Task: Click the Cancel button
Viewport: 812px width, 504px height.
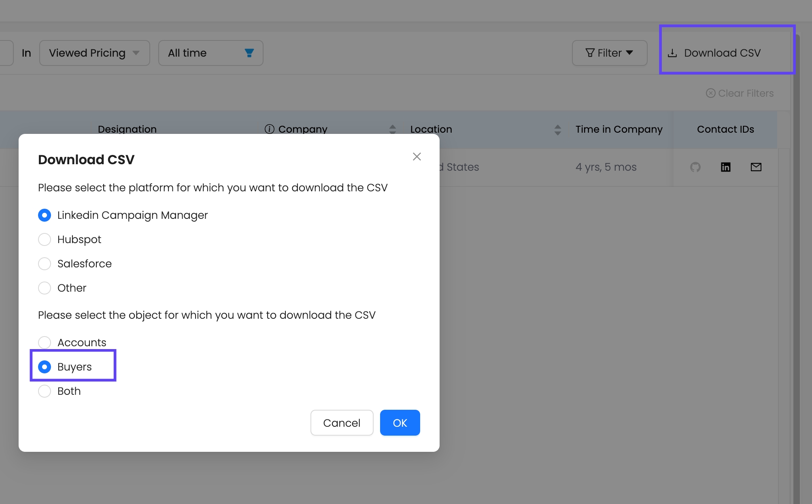Action: click(x=341, y=423)
